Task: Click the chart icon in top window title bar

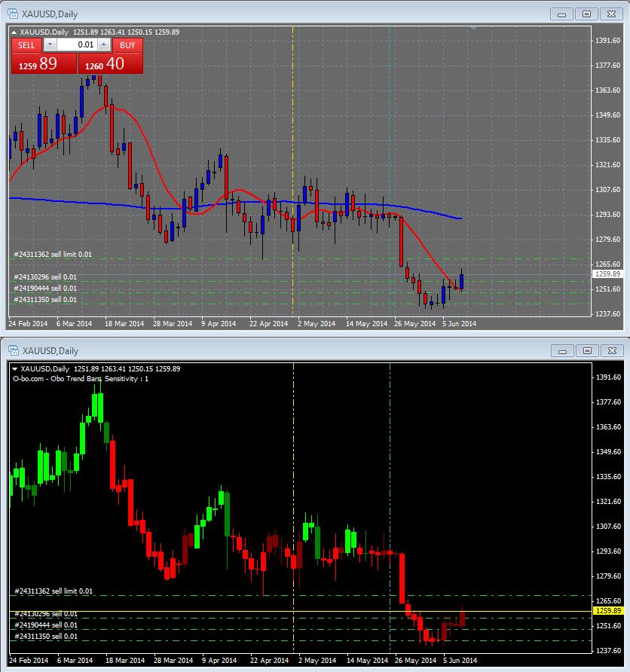Action: [x=13, y=14]
